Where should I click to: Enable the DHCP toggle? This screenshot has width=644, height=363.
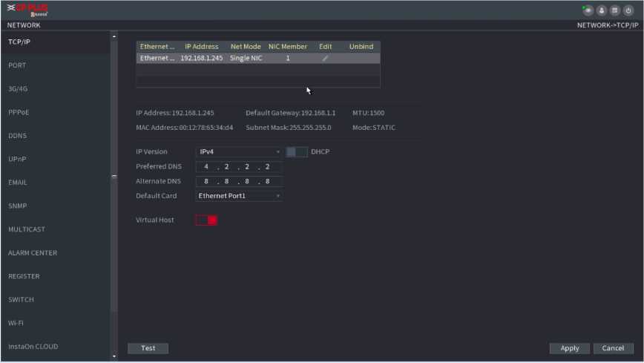point(296,151)
